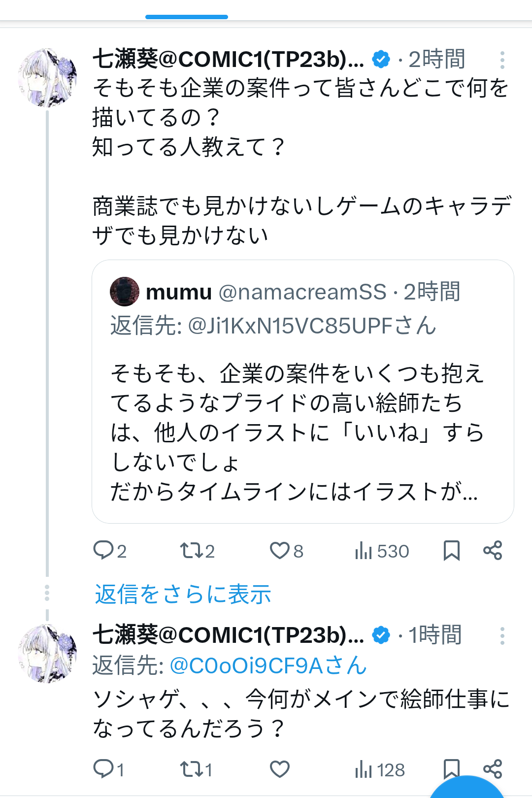Open the @C0oOi9CF9A profile mention link
This screenshot has width=532, height=798.
coord(268,665)
